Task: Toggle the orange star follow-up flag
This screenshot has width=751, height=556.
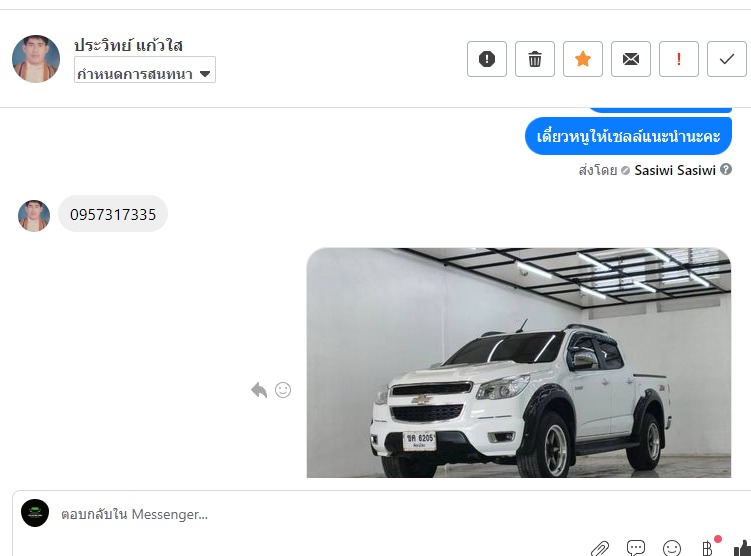Action: [x=582, y=59]
